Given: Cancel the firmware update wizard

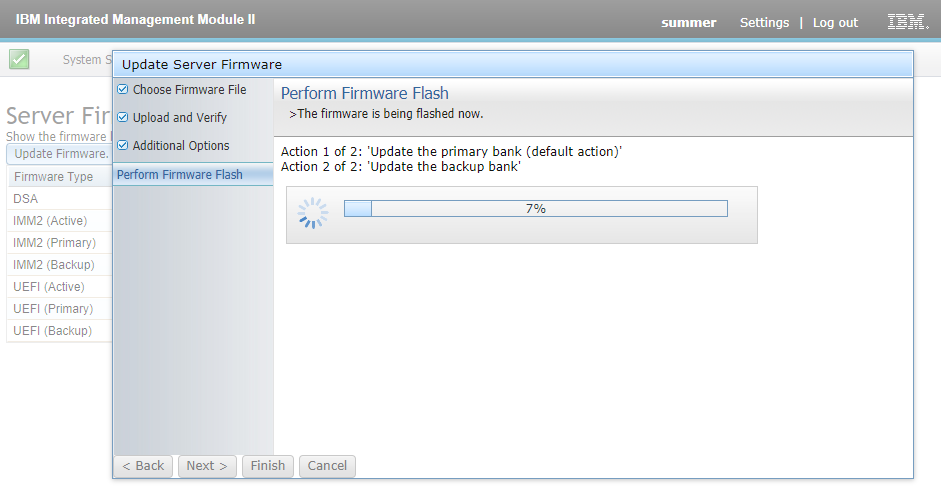Looking at the screenshot, I should (x=327, y=466).
